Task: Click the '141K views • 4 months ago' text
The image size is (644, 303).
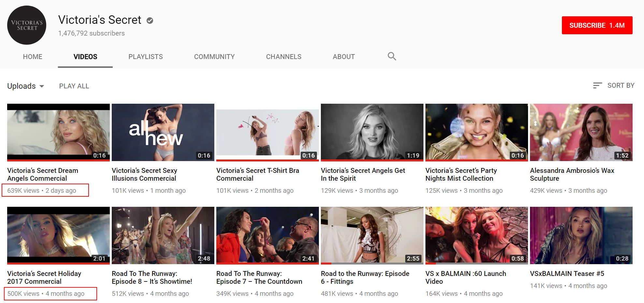Action: point(568,286)
